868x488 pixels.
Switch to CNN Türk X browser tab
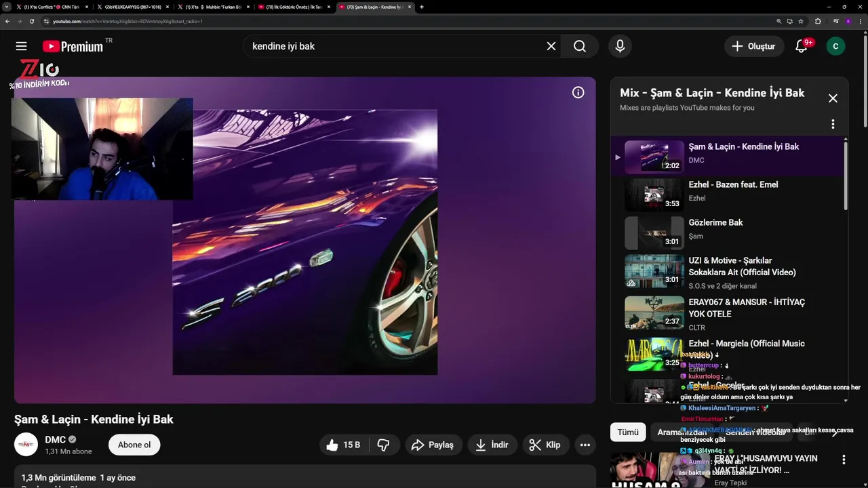pos(52,7)
